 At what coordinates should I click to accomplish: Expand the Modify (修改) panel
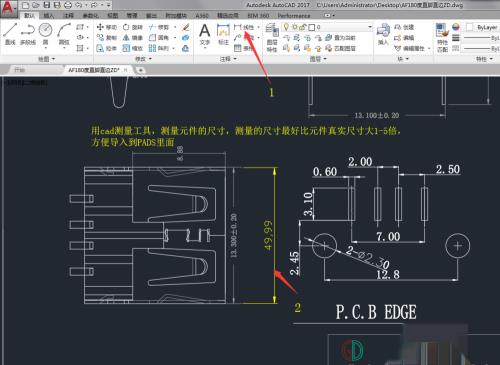pyautogui.click(x=143, y=59)
